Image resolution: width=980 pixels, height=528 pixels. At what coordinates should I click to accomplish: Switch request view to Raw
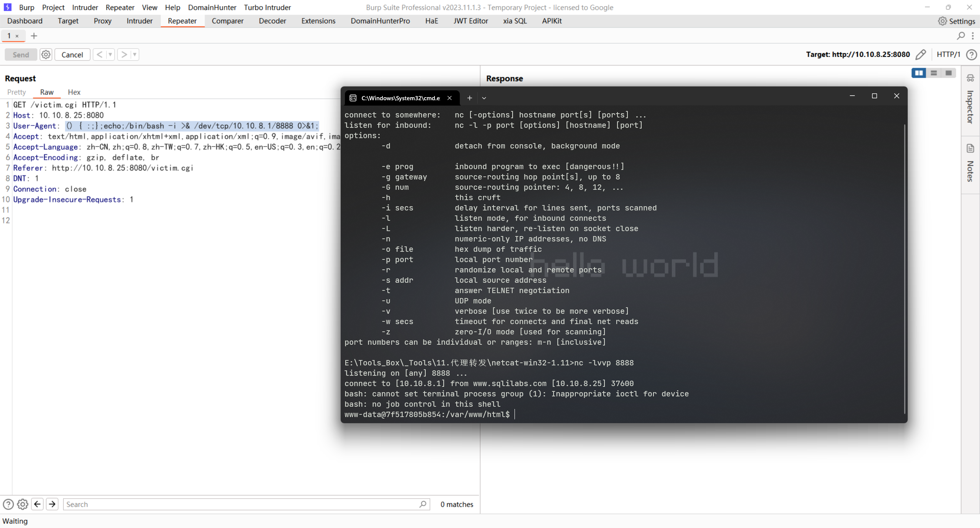pyautogui.click(x=47, y=92)
